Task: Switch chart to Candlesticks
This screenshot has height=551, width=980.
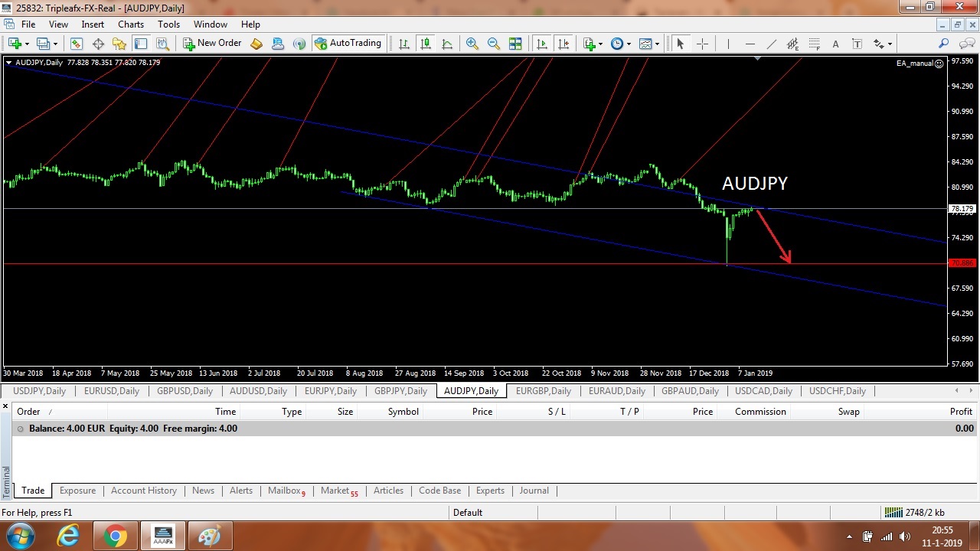Action: point(426,44)
